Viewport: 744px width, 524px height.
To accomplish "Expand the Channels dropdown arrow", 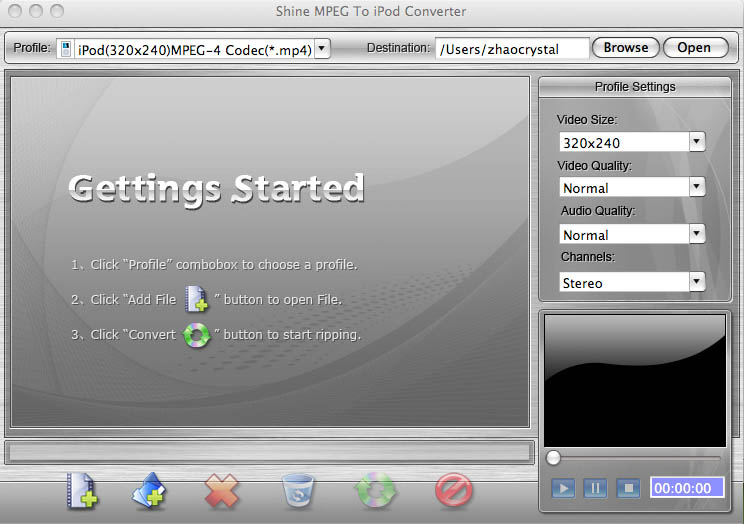I will (697, 281).
